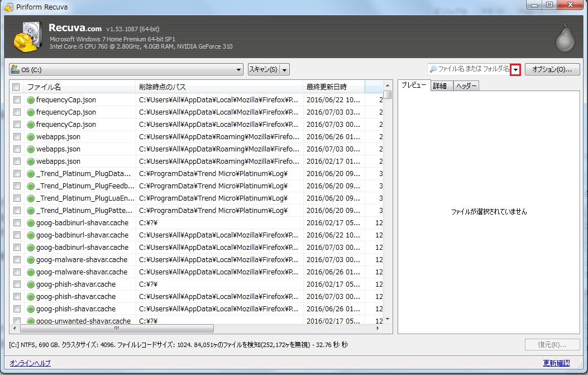This screenshot has width=588, height=375.
Task: Check the first frequencyCap.json dated 2016/06/22
Action: pyautogui.click(x=17, y=100)
